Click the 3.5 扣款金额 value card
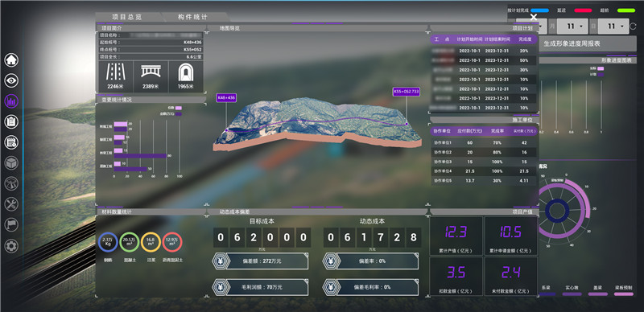Screen dimensions: 644x312 tap(456, 276)
